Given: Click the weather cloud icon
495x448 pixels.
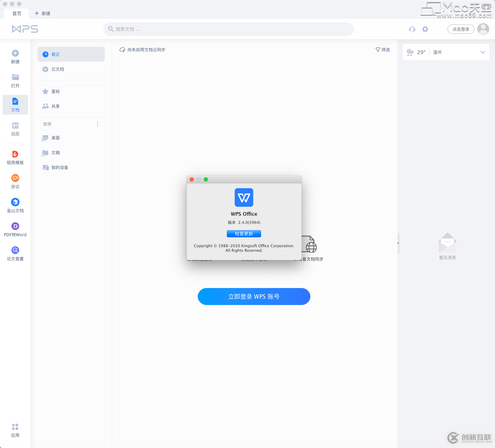Looking at the screenshot, I should click(410, 52).
